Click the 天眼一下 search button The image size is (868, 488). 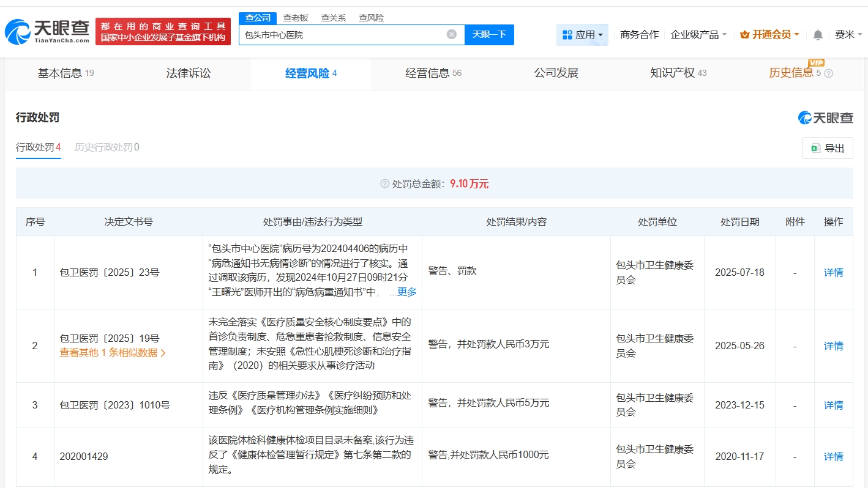coord(489,35)
